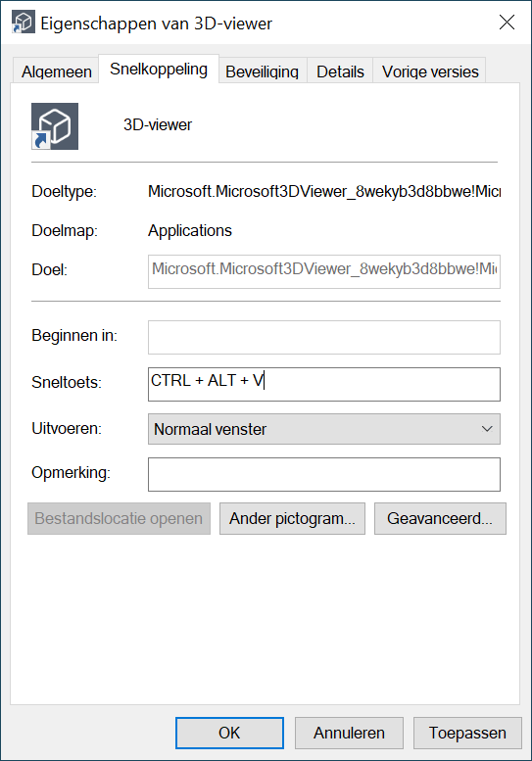
Task: Open the Beveiliging tab
Action: point(263,71)
